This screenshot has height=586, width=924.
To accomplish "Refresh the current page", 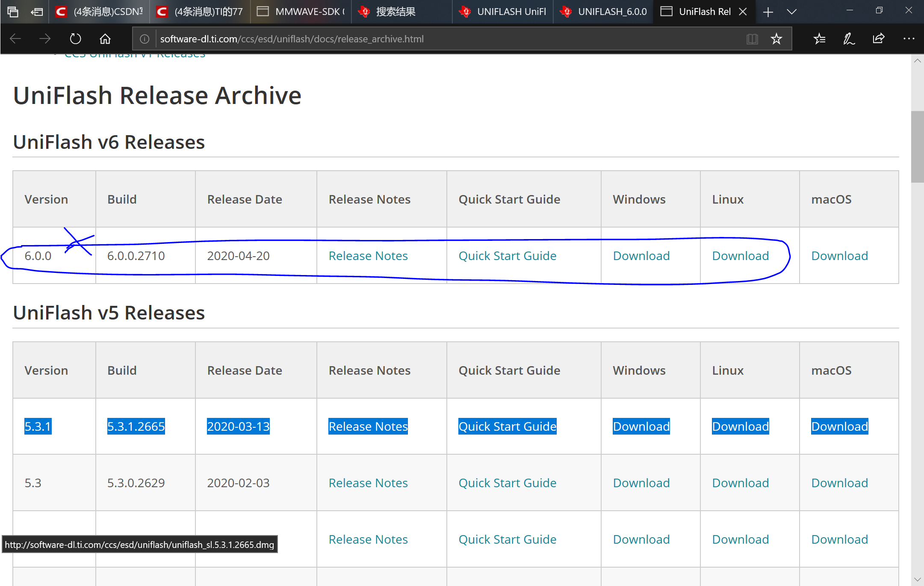I will [x=75, y=39].
